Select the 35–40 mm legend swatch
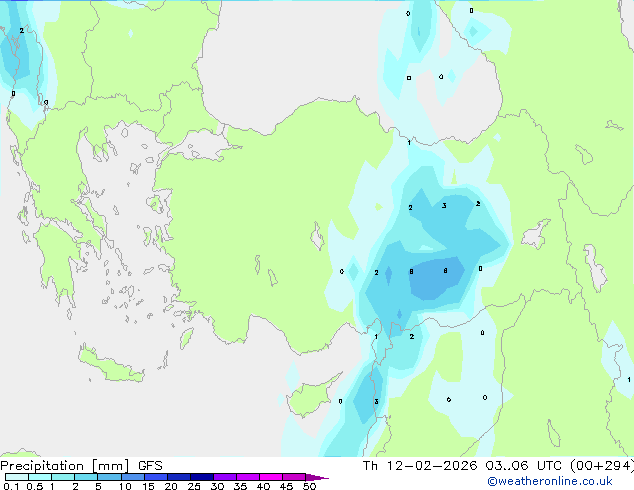634x490 pixels. pyautogui.click(x=248, y=477)
